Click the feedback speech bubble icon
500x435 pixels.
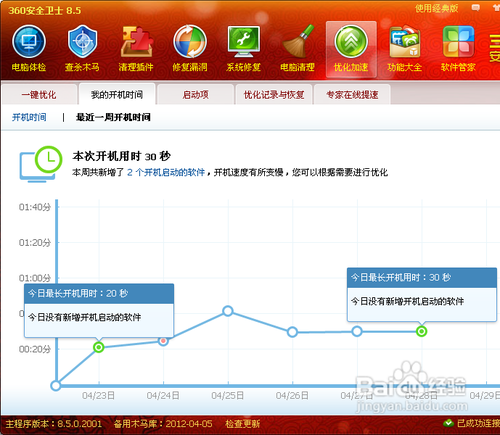pos(476,8)
